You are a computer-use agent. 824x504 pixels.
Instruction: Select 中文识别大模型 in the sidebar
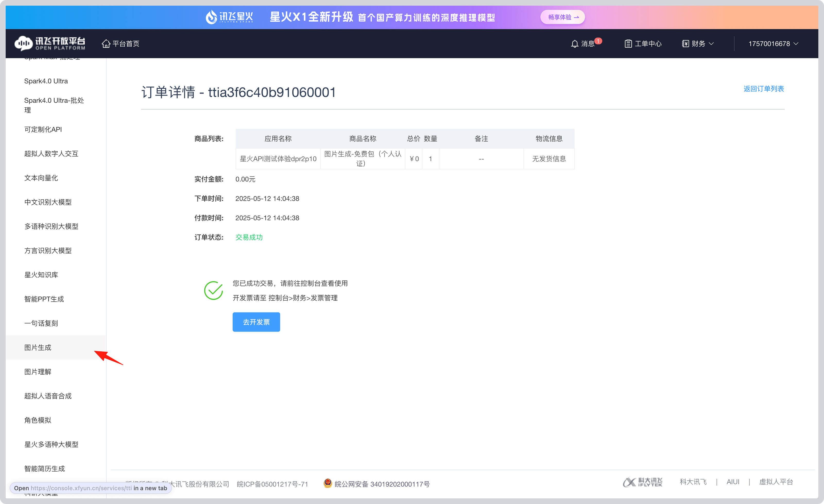click(48, 202)
